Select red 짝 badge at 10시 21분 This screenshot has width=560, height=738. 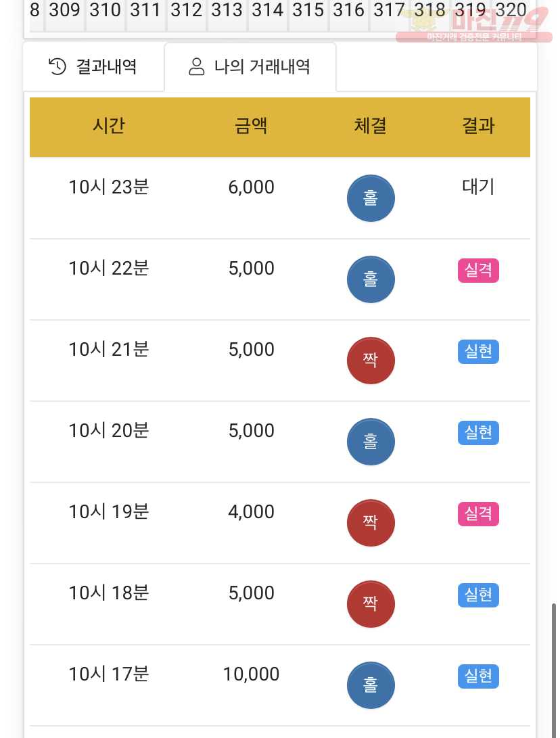[x=371, y=361]
